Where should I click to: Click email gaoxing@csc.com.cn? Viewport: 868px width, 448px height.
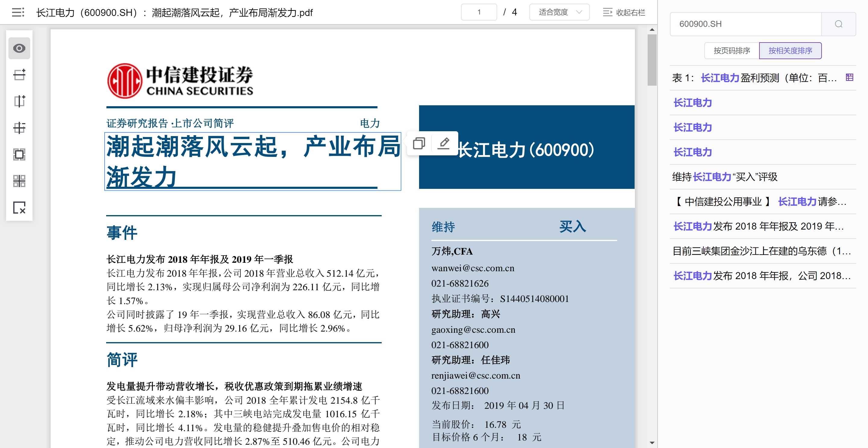(x=473, y=330)
